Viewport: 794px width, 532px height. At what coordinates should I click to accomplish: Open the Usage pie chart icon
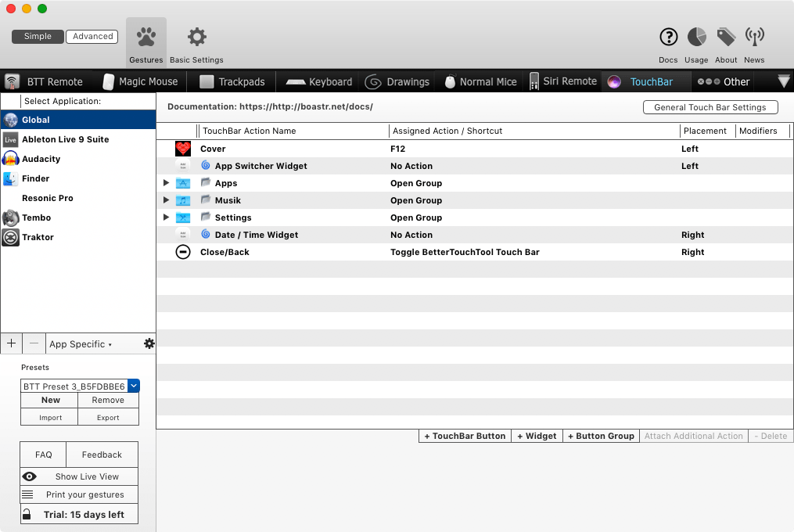696,37
